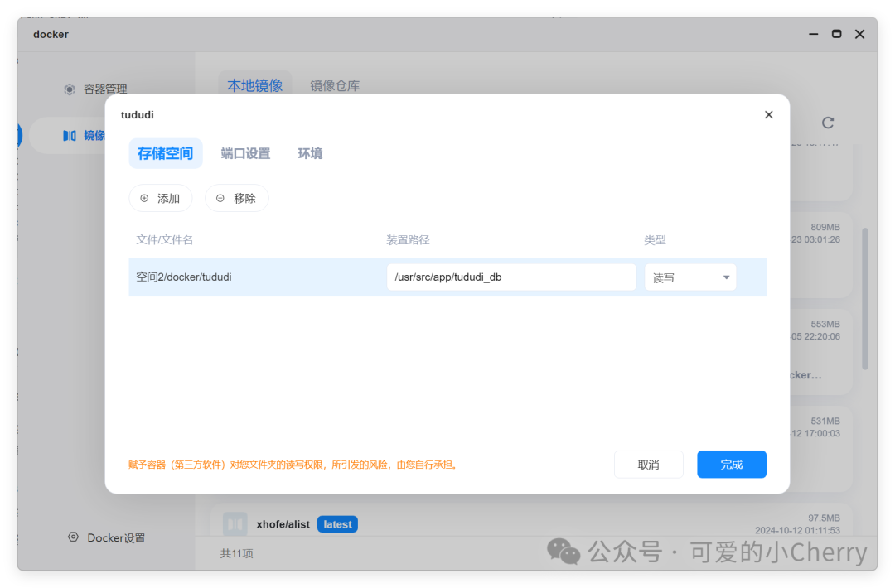This screenshot has height=588, width=895.
Task: Click the 类型 column header
Action: tap(655, 239)
